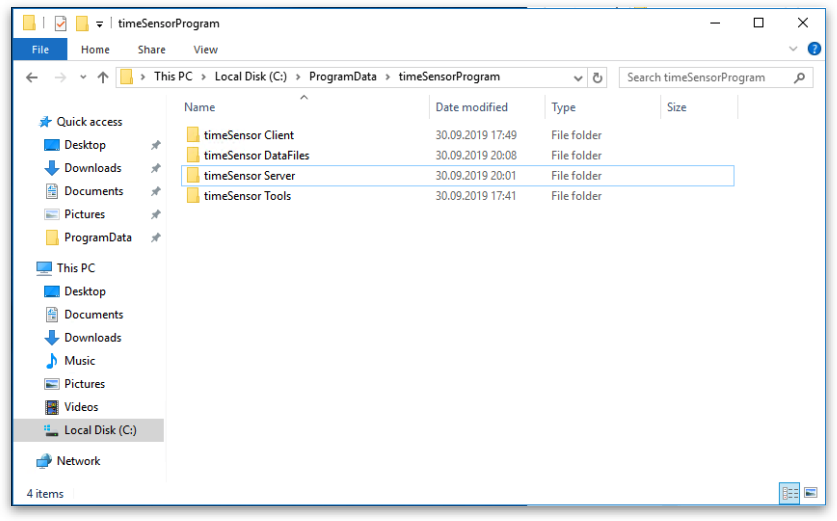Expand breadcrumb arrow after Local Disk (C:)
Viewport: 837px width, 521px height.
298,77
